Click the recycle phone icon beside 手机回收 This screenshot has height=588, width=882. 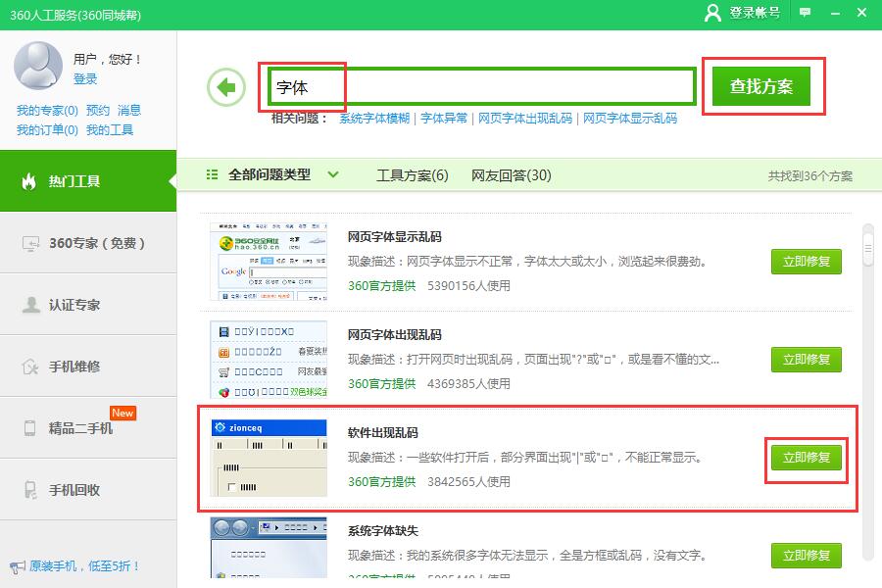[x=30, y=490]
